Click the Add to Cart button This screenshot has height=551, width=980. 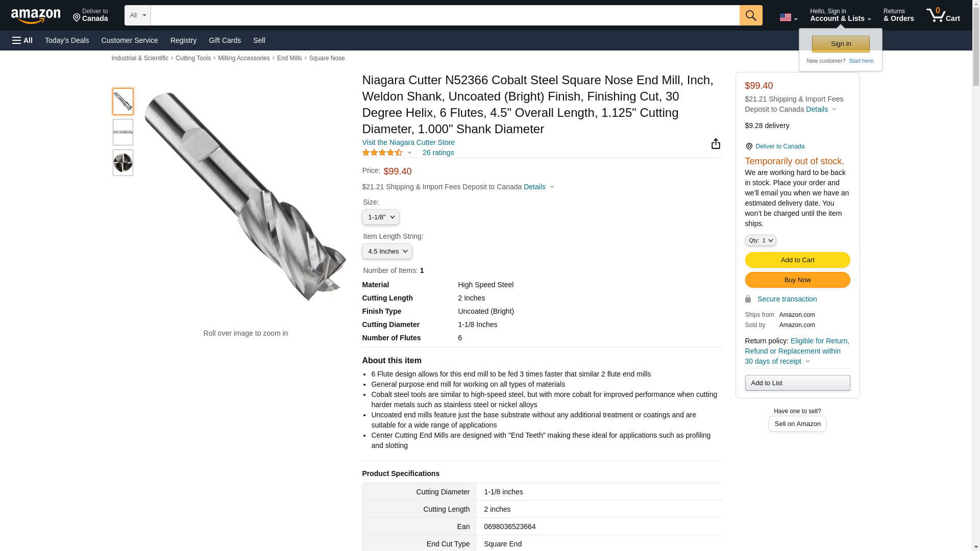(x=797, y=260)
